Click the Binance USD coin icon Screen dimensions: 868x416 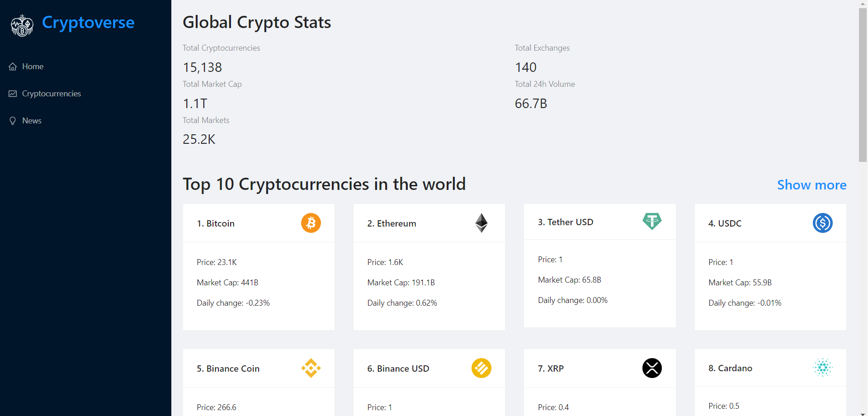pos(481,368)
